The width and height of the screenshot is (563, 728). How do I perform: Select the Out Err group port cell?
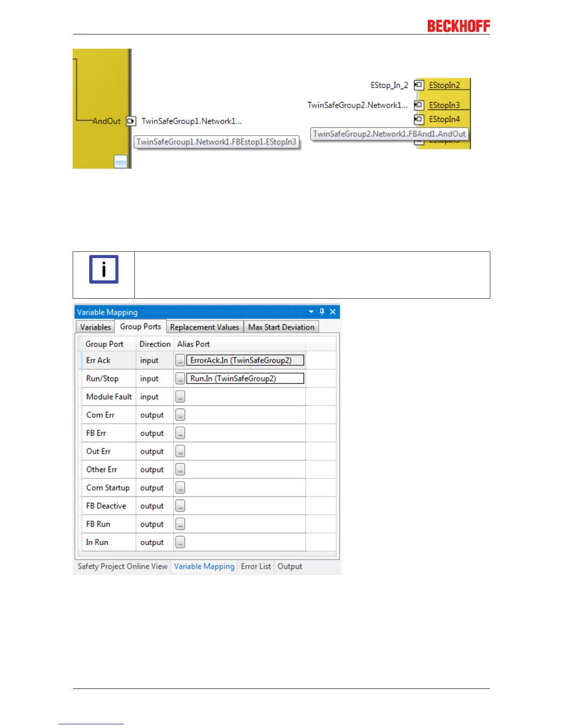tap(109, 451)
